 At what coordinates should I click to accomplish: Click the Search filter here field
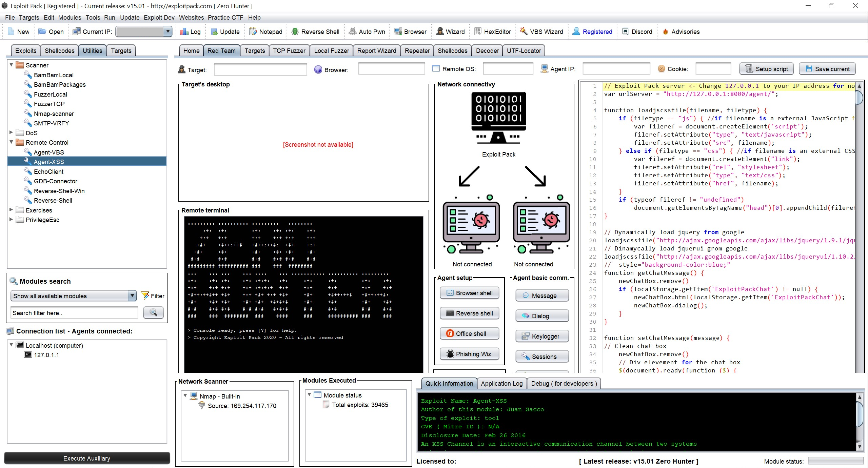pos(74,313)
